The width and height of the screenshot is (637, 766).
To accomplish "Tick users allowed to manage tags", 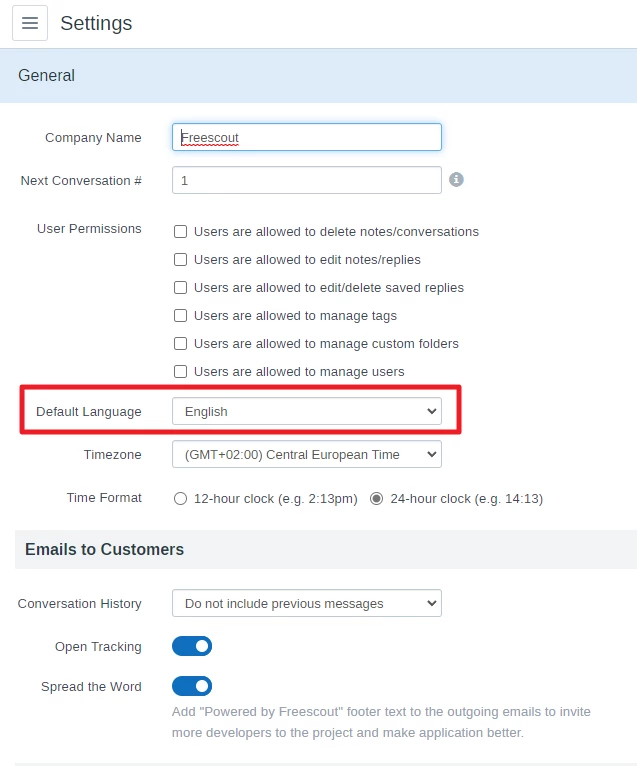I will click(181, 315).
